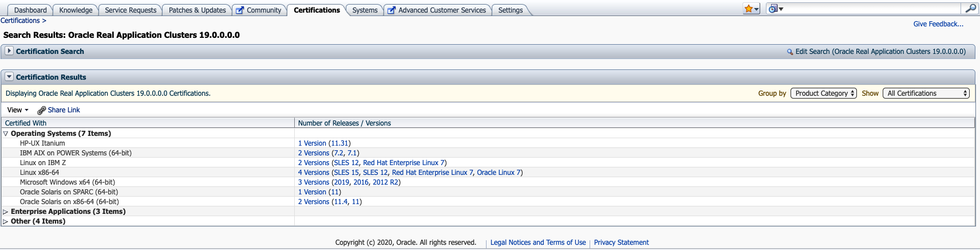The height and width of the screenshot is (250, 980).
Task: Open the Show All Certifications dropdown
Action: coord(926,93)
